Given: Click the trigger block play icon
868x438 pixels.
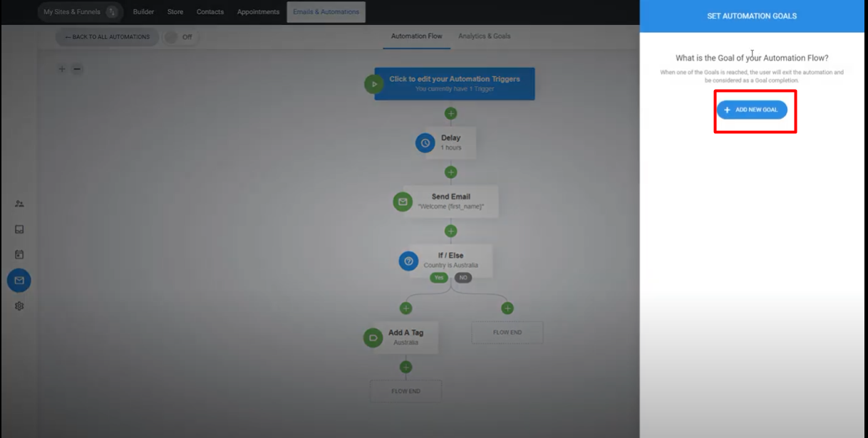Looking at the screenshot, I should coord(373,84).
